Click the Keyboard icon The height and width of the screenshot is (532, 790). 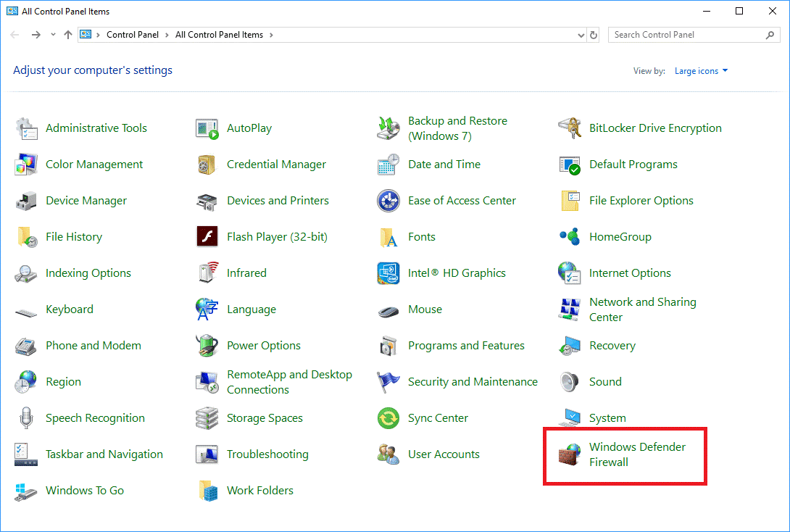(26, 313)
